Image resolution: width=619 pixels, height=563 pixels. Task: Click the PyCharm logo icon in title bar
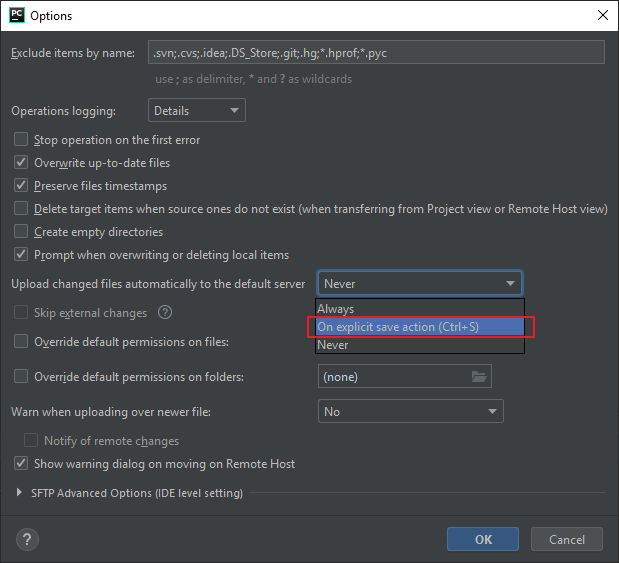[17, 15]
